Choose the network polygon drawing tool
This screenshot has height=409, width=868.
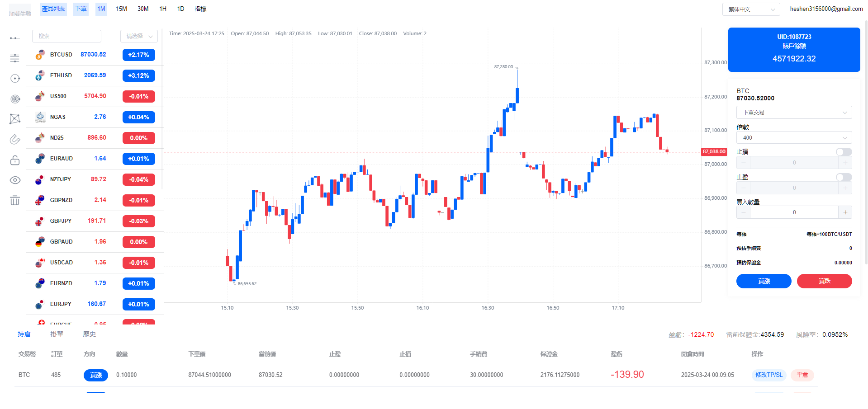(15, 119)
